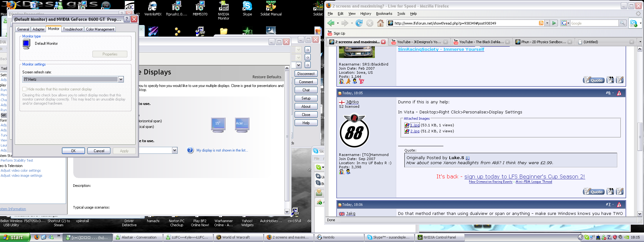Open the dropdown beside 'My display is not shown'

(x=175, y=150)
